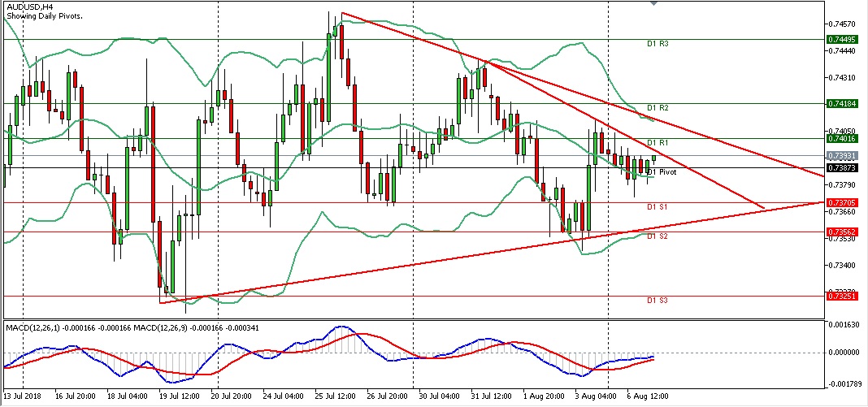Select the D1 S2 support label

click(658, 236)
